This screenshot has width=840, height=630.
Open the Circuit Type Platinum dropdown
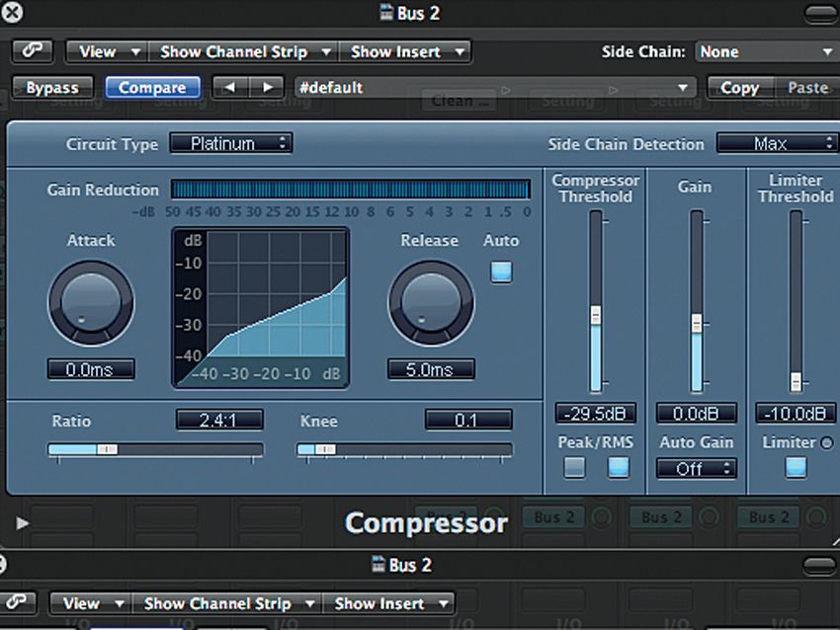(230, 142)
